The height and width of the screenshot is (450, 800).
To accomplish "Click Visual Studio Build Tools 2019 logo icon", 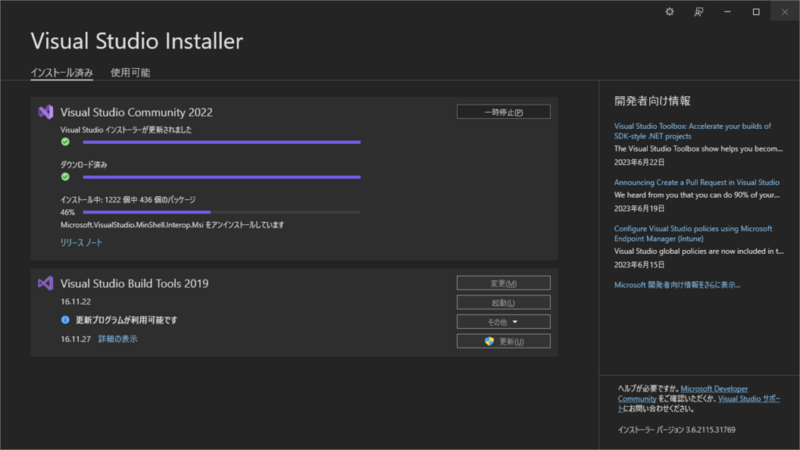I will click(45, 283).
